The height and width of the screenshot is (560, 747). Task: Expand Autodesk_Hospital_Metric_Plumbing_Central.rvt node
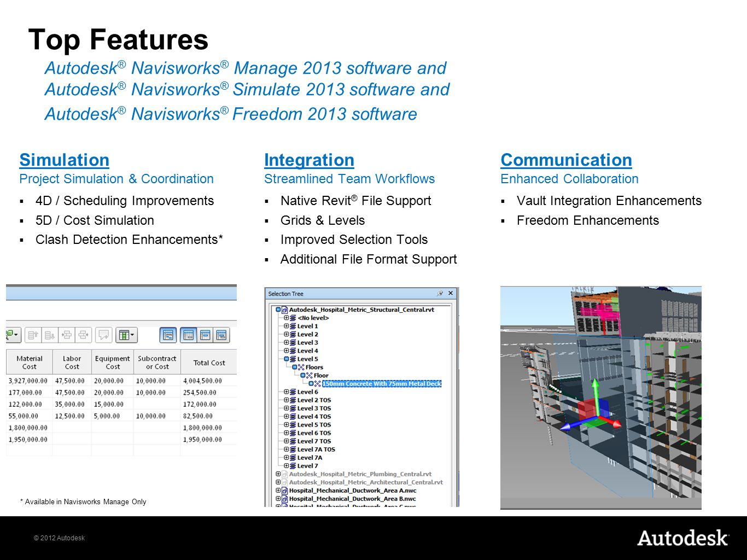tap(278, 474)
